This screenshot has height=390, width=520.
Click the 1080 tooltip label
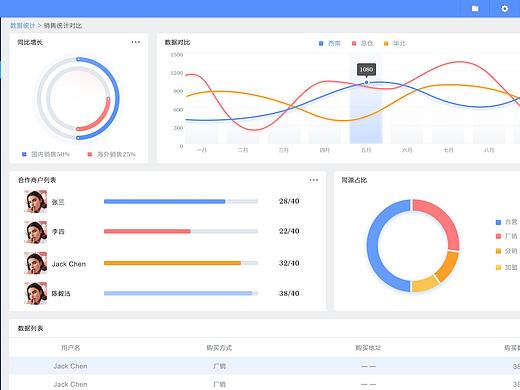tap(366, 69)
